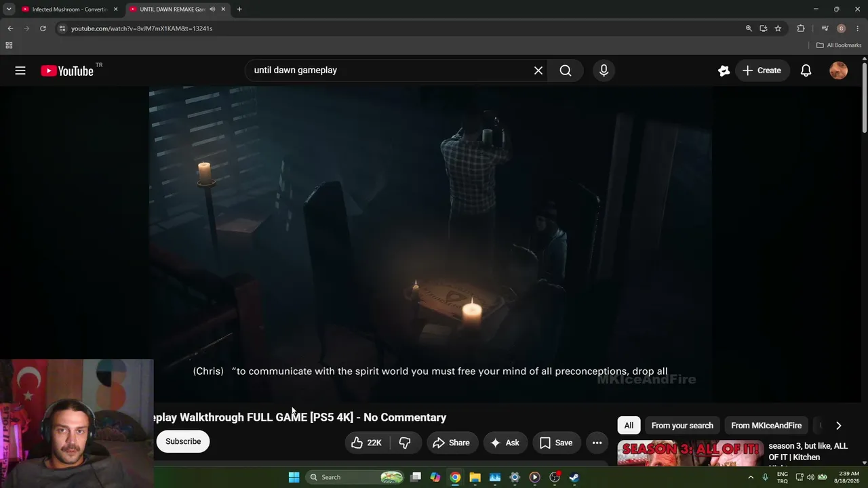Open Steam from the taskbar
Image resolution: width=868 pixels, height=488 pixels.
574,477
